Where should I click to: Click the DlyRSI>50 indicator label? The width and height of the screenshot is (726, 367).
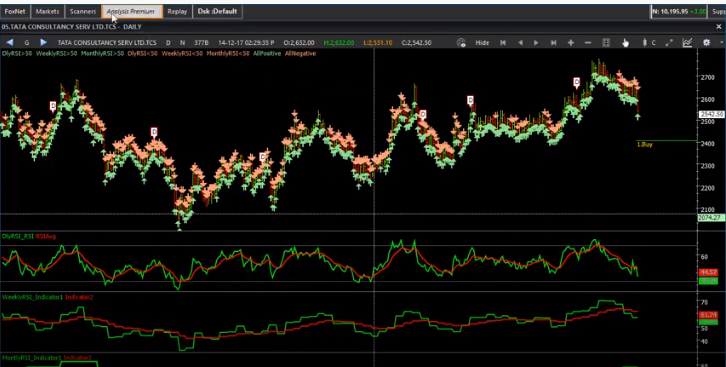click(x=17, y=54)
